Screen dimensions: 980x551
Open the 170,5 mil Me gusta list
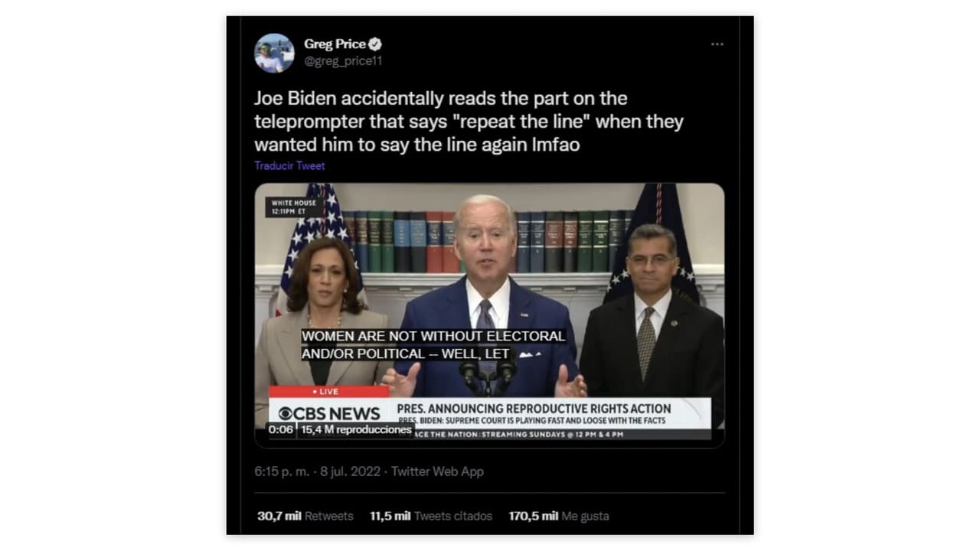click(x=559, y=516)
